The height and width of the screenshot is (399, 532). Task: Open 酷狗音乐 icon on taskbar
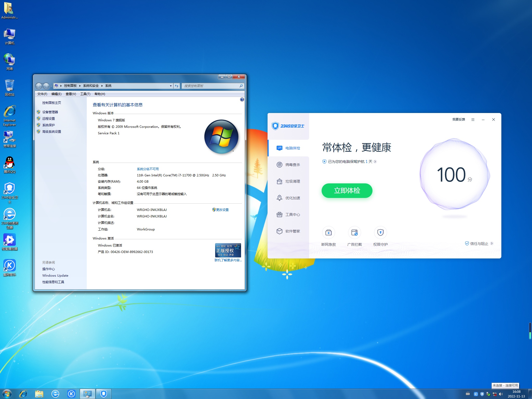coord(71,394)
